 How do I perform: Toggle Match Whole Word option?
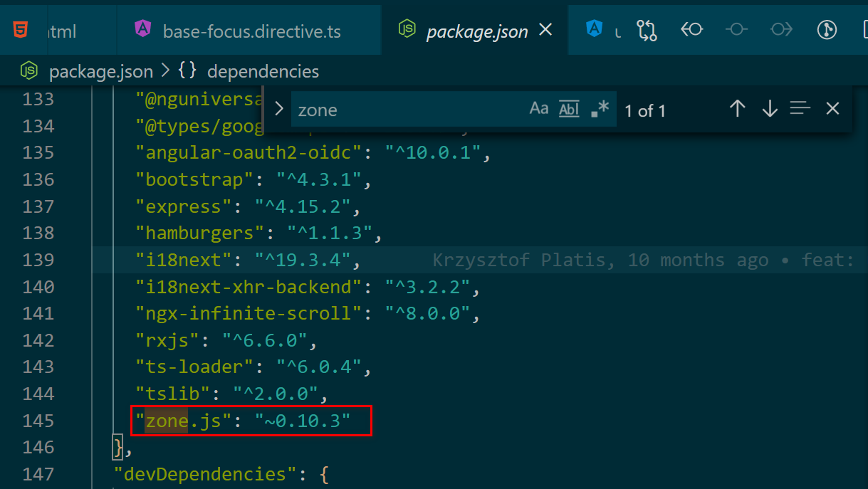569,109
